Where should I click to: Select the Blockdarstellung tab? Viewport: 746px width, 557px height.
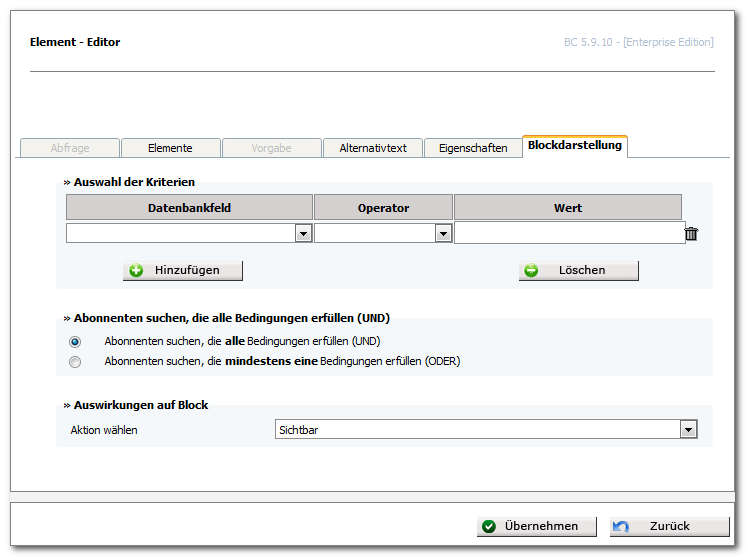(x=575, y=146)
